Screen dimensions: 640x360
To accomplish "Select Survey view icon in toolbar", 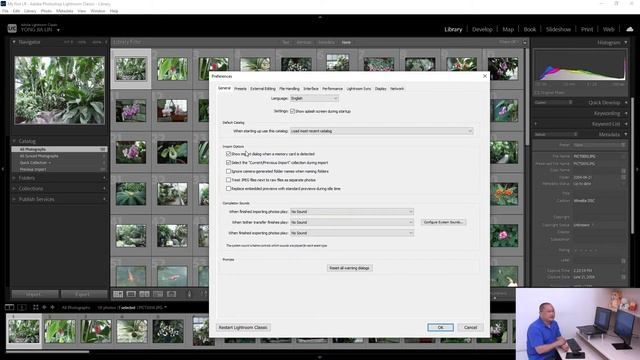I will tap(158, 294).
